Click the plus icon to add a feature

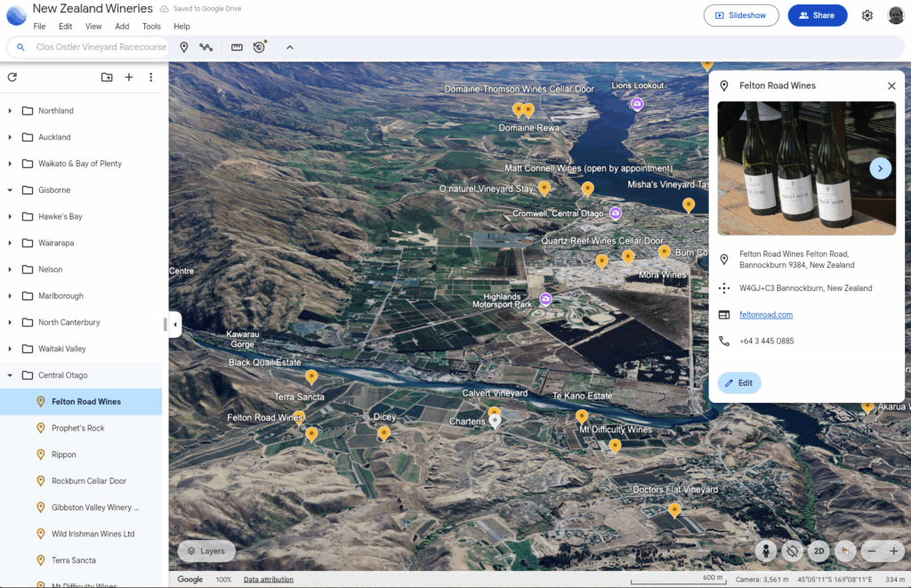[129, 77]
